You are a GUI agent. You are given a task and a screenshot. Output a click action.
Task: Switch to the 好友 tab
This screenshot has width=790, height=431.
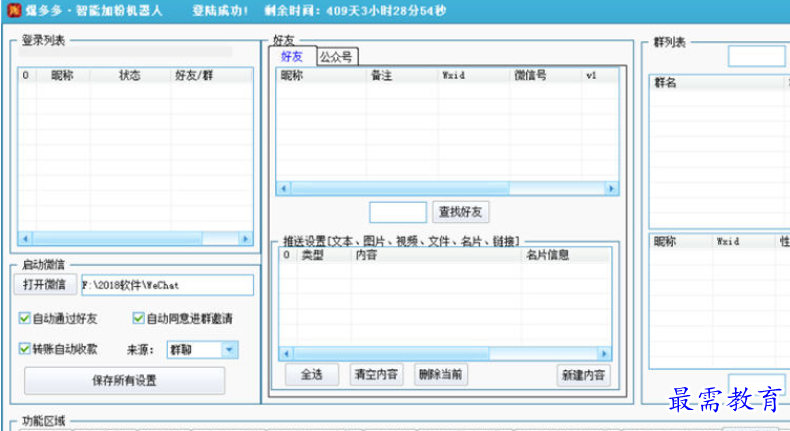(292, 56)
